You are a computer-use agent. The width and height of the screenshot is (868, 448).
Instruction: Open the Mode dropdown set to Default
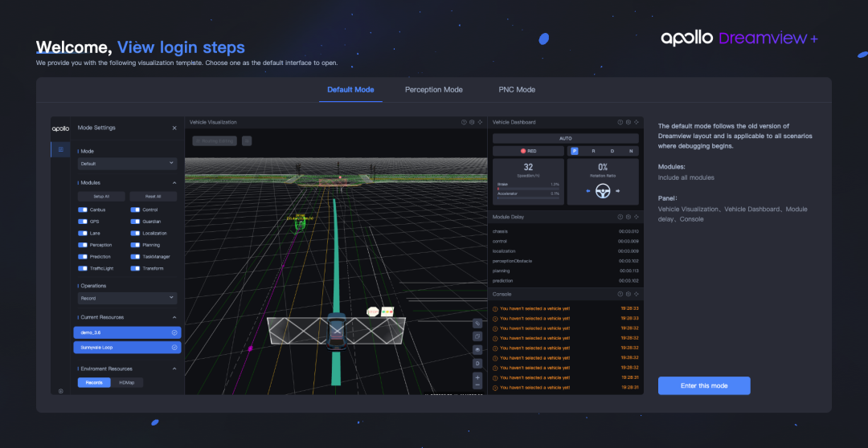pos(127,164)
